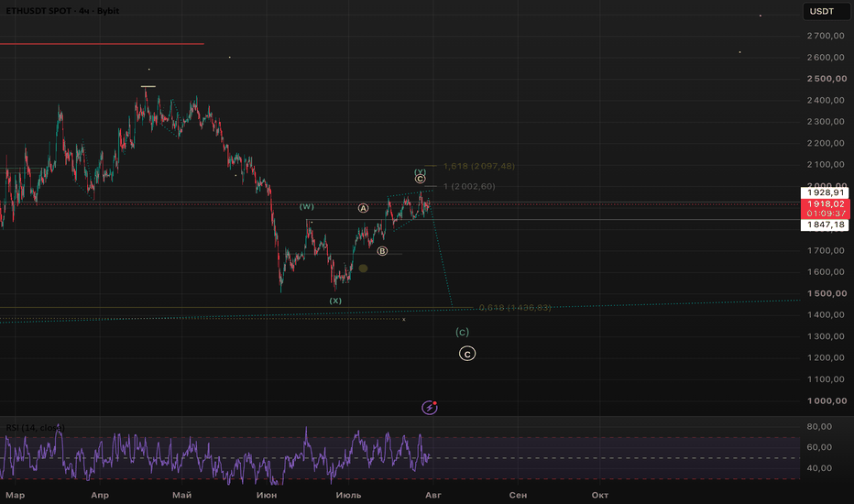Viewport: 854px width, 504px height.
Task: Click the Авг label on time axis
Action: coord(433,495)
